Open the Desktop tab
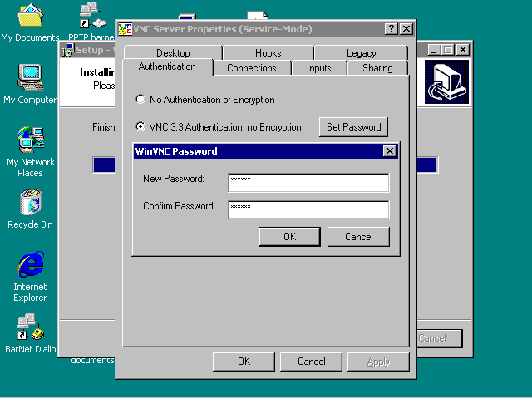The width and height of the screenshot is (532, 399). [x=173, y=52]
